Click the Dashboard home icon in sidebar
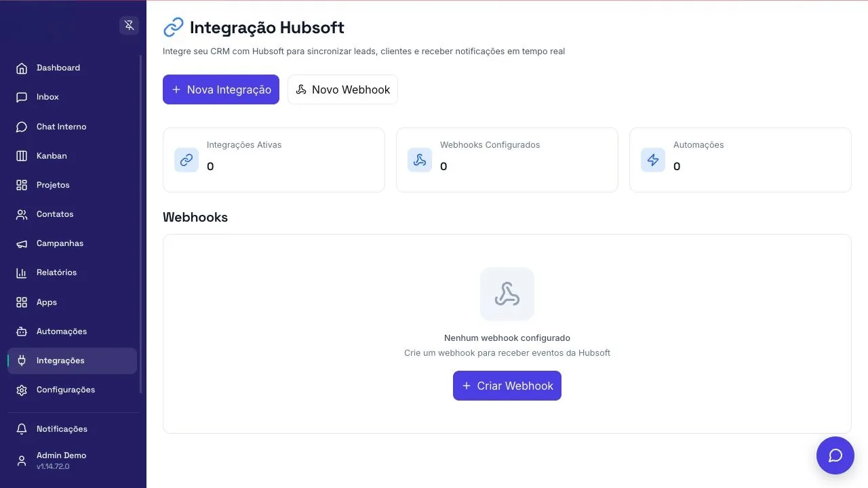The image size is (868, 488). click(x=22, y=68)
